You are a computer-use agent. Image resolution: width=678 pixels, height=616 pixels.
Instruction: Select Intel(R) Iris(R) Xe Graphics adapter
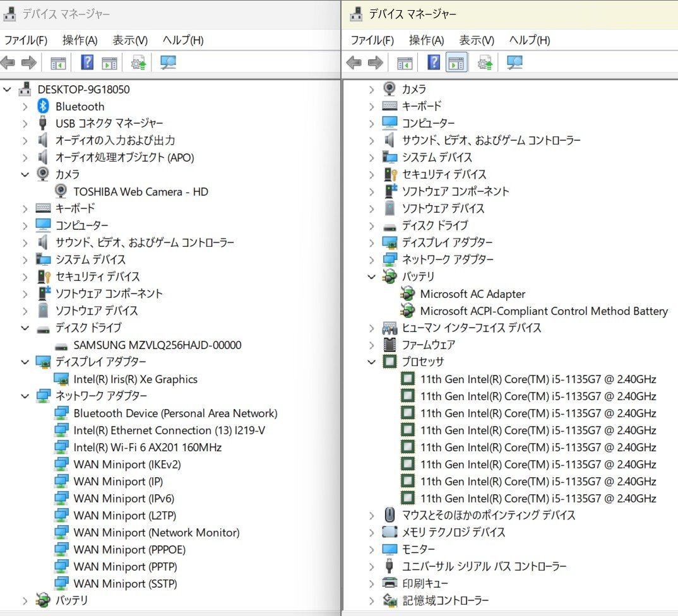(x=135, y=379)
